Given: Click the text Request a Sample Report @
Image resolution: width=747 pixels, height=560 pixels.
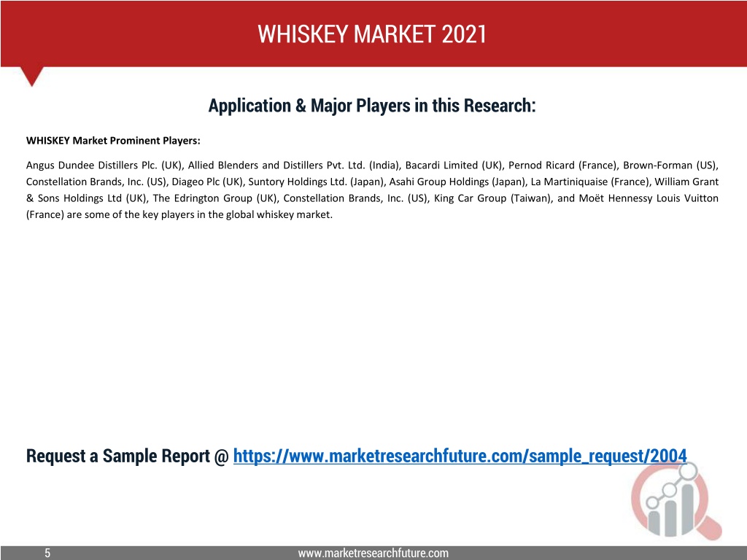Looking at the screenshot, I should [x=127, y=456].
